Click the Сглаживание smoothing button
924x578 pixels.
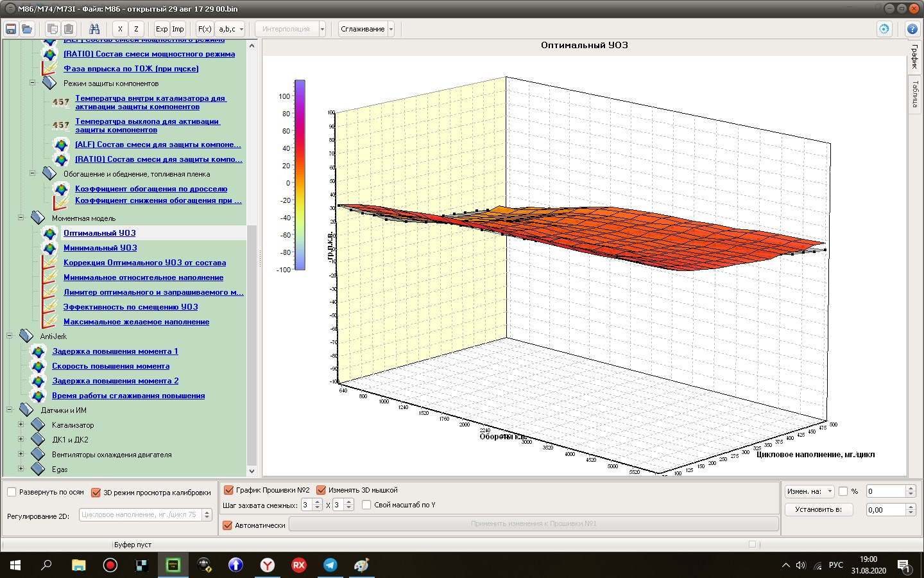363,29
